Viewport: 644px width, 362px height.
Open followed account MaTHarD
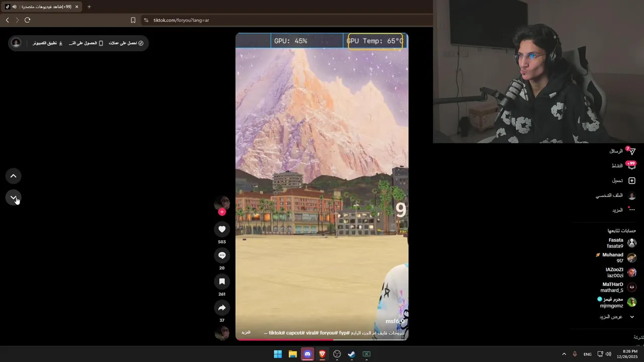[619, 287]
